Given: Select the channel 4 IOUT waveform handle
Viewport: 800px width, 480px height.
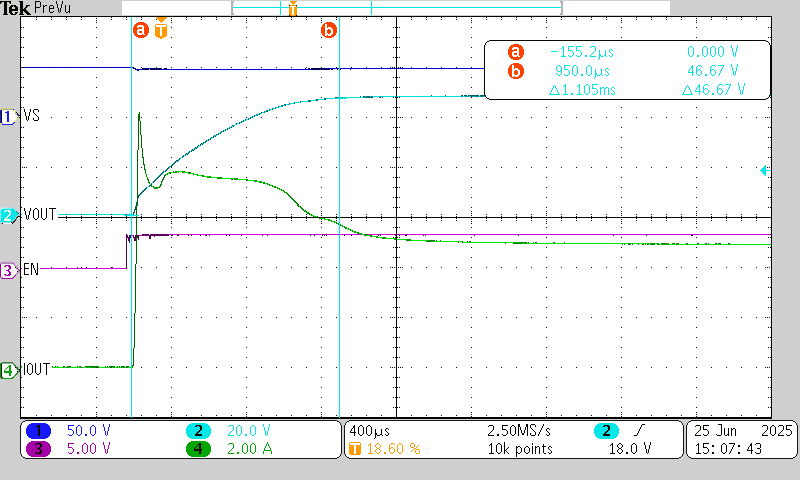Looking at the screenshot, I should tap(9, 370).
